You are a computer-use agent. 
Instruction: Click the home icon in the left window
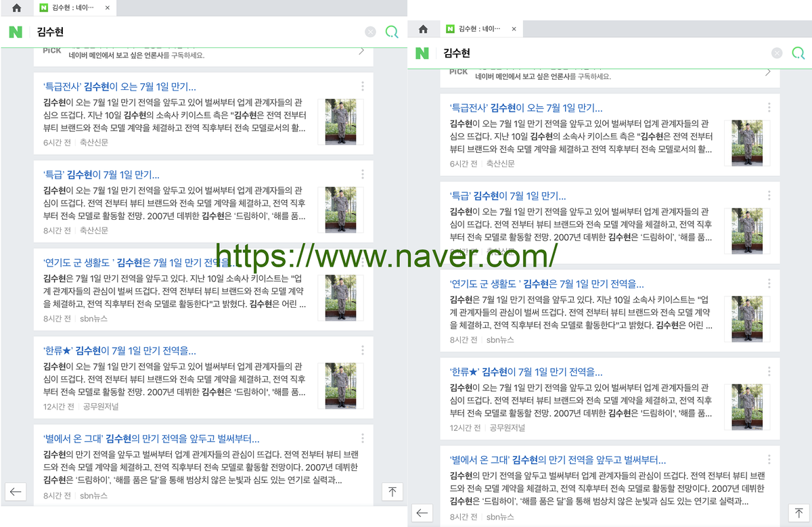(17, 8)
